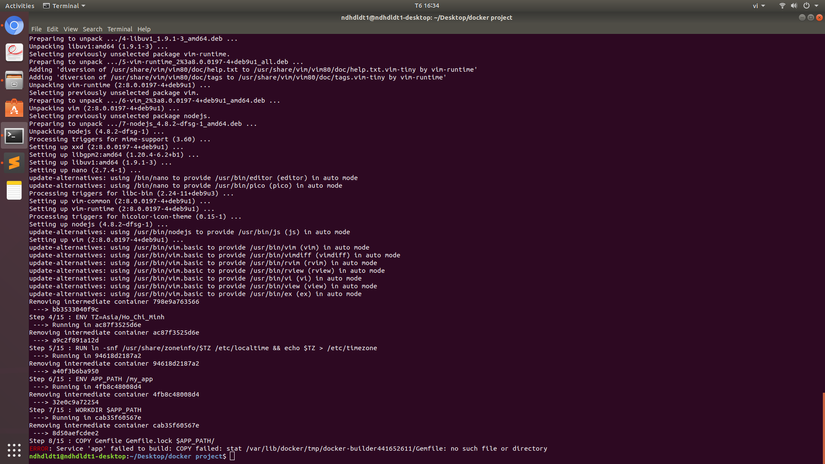
Task: Open Chromium browser from the dock
Action: click(14, 26)
